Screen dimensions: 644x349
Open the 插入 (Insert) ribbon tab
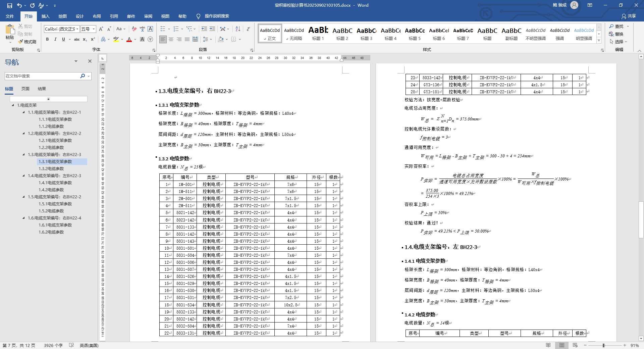45,16
